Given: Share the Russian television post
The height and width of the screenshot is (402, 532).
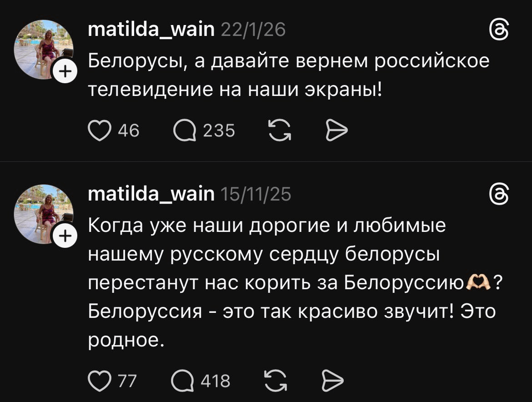Looking at the screenshot, I should [337, 131].
